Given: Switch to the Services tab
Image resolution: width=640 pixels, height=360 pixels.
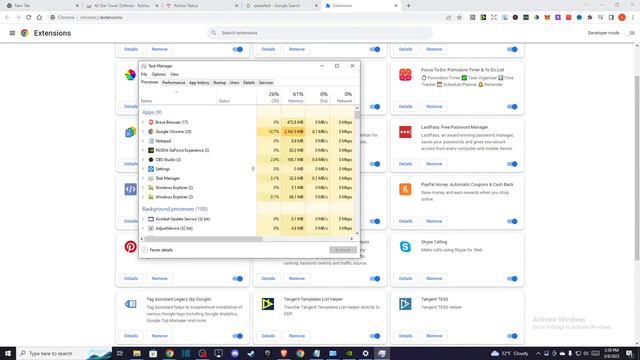Looking at the screenshot, I should (266, 83).
